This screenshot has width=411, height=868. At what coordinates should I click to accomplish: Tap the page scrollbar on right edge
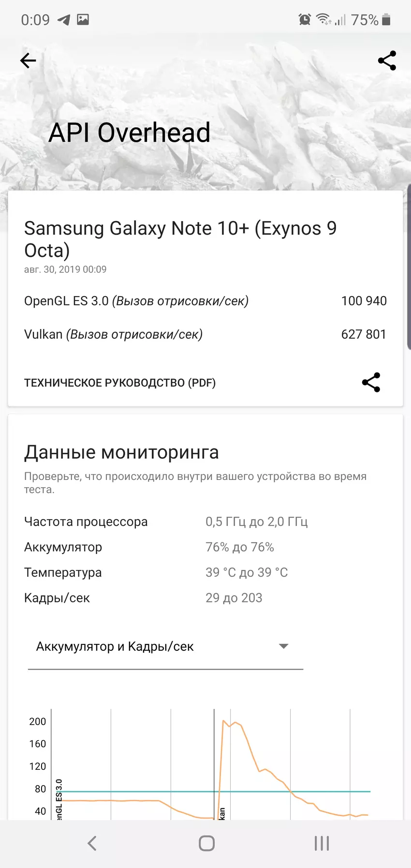[409, 266]
